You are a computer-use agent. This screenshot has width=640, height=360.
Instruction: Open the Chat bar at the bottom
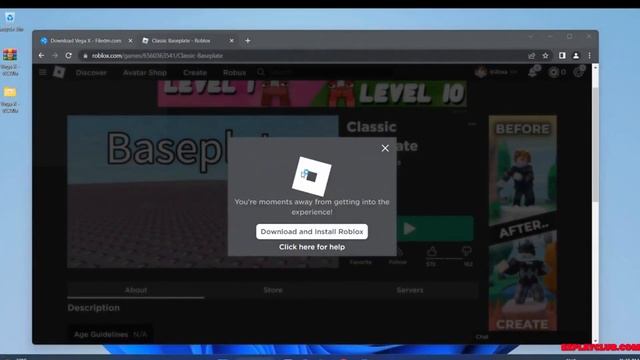(482, 337)
